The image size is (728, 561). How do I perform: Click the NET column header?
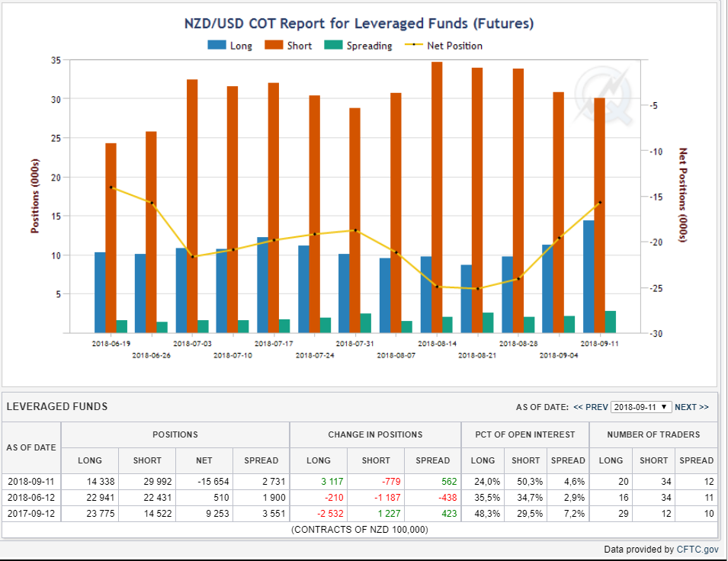(204, 460)
